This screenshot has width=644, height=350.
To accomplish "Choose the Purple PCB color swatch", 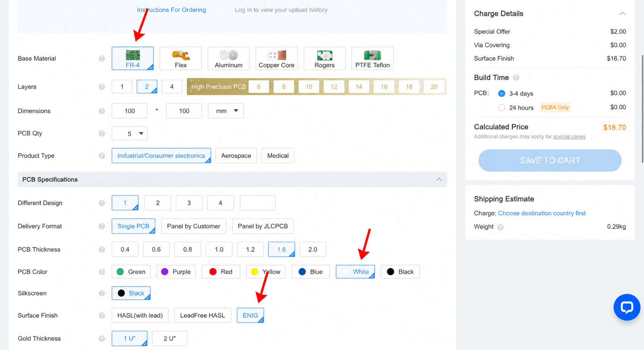I will [x=176, y=272].
